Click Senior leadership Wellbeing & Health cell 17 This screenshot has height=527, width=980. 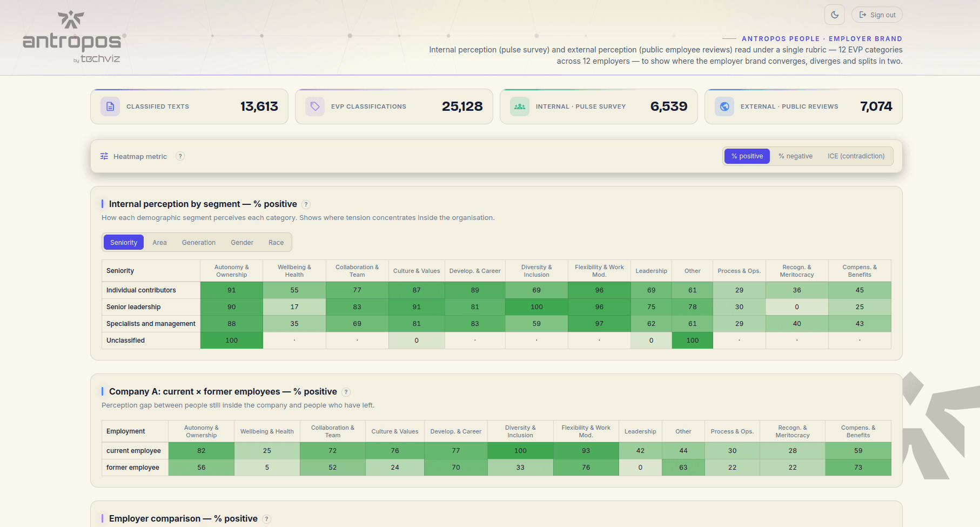point(294,307)
